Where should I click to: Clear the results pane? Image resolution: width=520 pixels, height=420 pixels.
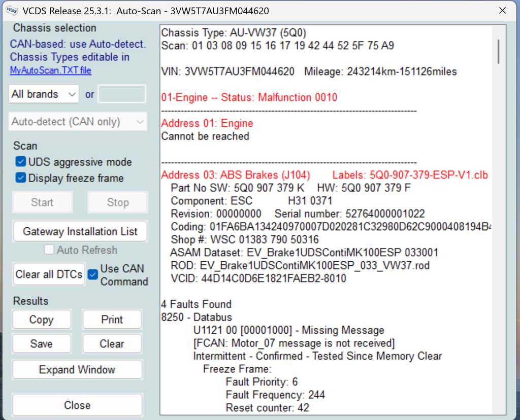pos(112,344)
